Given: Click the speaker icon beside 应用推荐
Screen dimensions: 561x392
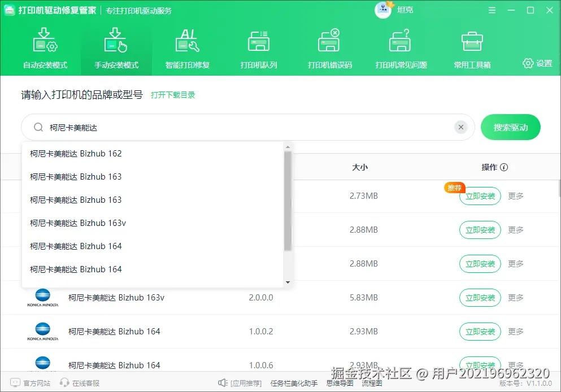Looking at the screenshot, I should pyautogui.click(x=223, y=383).
